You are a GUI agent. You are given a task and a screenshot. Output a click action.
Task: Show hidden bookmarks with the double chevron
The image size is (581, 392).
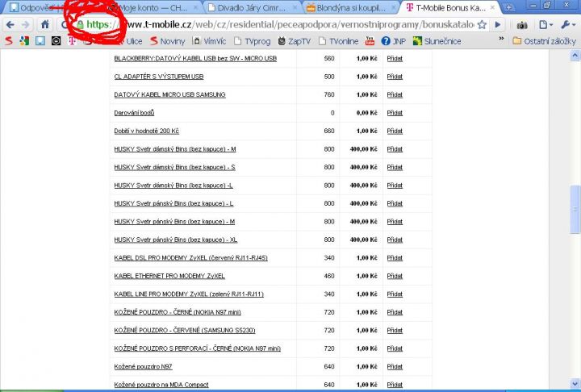501,39
